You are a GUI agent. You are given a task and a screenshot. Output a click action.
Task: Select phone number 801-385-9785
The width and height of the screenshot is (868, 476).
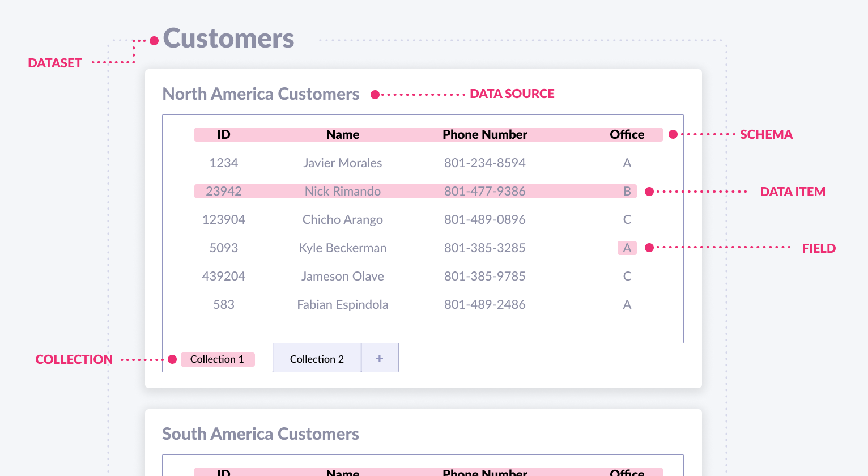[485, 276]
